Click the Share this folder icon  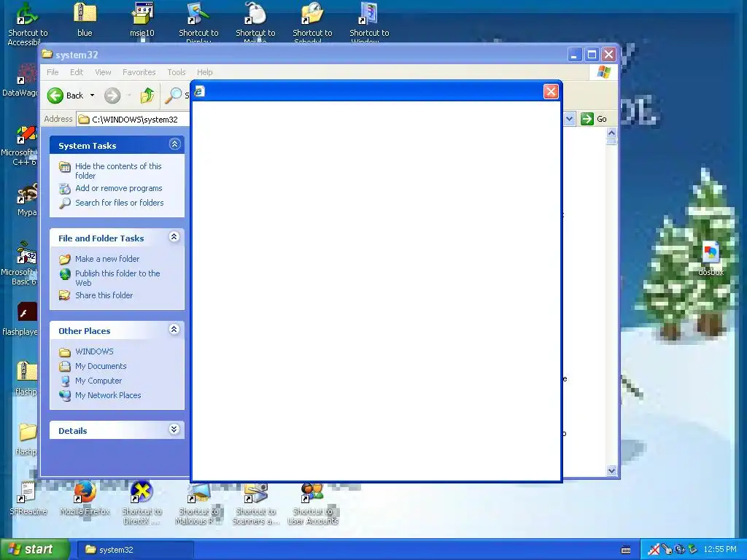65,295
